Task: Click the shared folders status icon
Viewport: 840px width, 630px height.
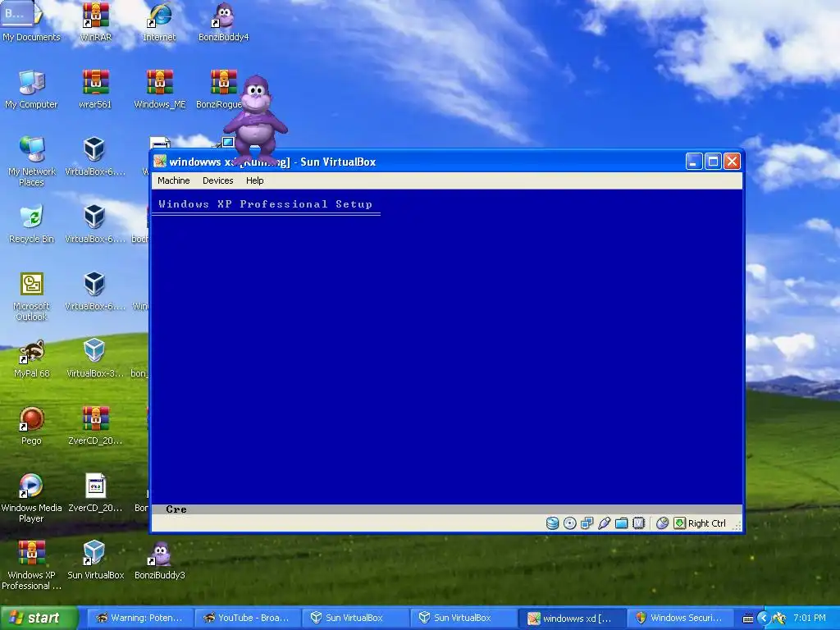Action: 621,523
